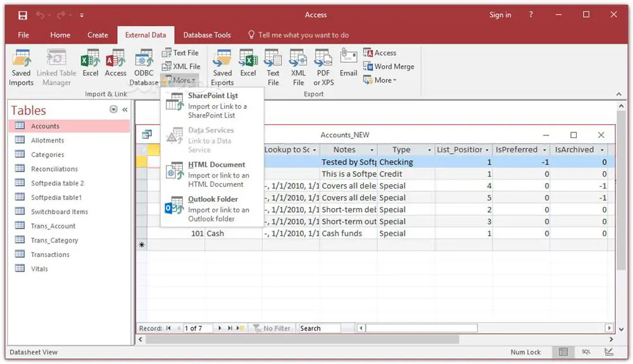Switch to Datasheet View icon in status bar

click(x=563, y=352)
